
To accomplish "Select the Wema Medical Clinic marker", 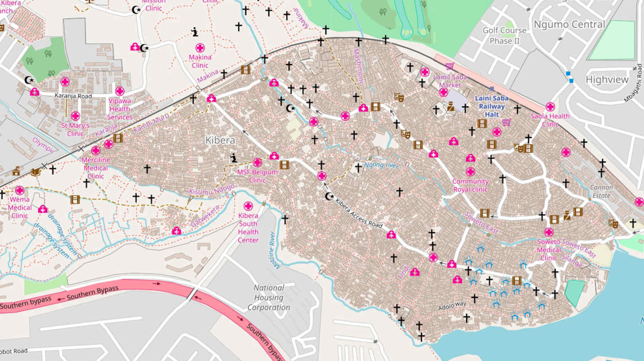I will 19,190.
